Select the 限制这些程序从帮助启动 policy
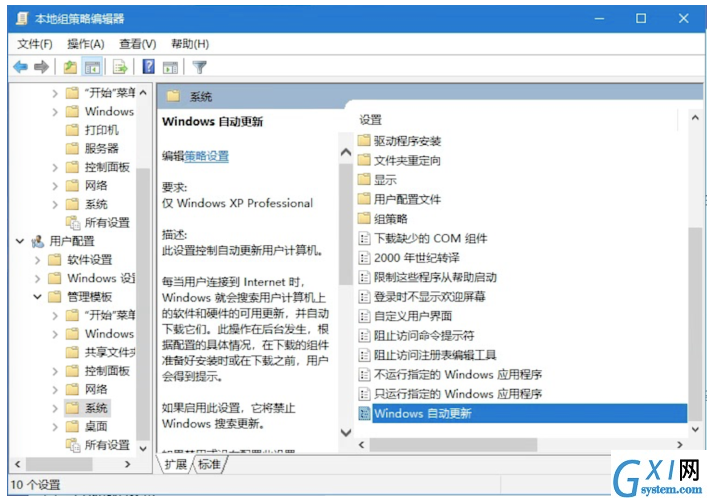The image size is (709, 498). [427, 277]
